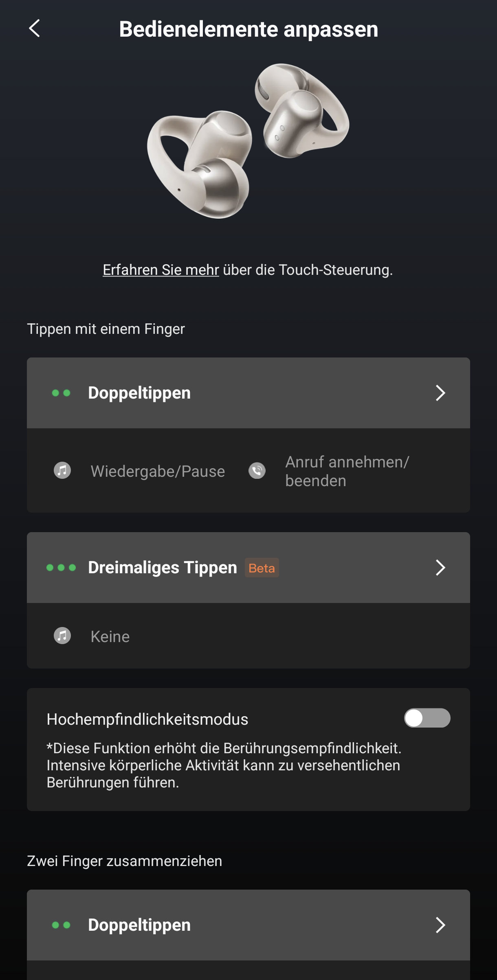Tap the earbuds product image

(248, 140)
